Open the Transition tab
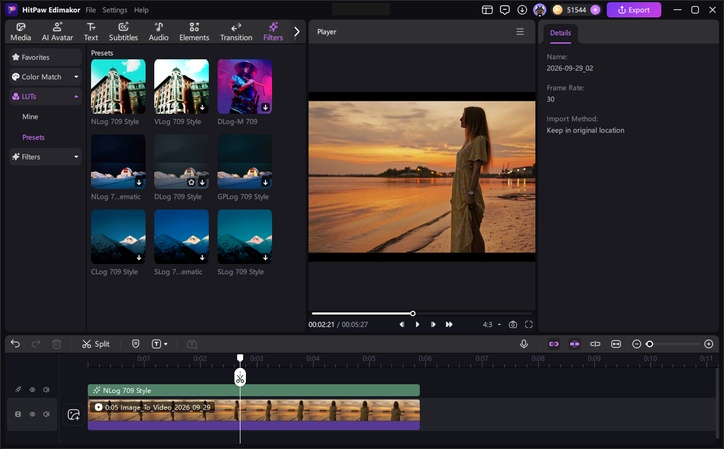The height and width of the screenshot is (449, 724). pos(236,32)
